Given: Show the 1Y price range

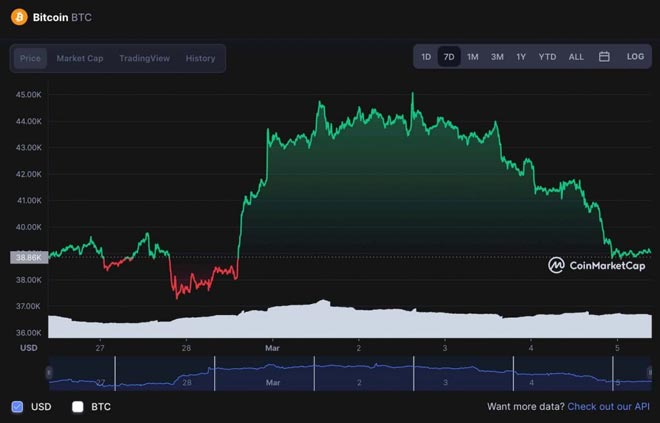Looking at the screenshot, I should [521, 57].
